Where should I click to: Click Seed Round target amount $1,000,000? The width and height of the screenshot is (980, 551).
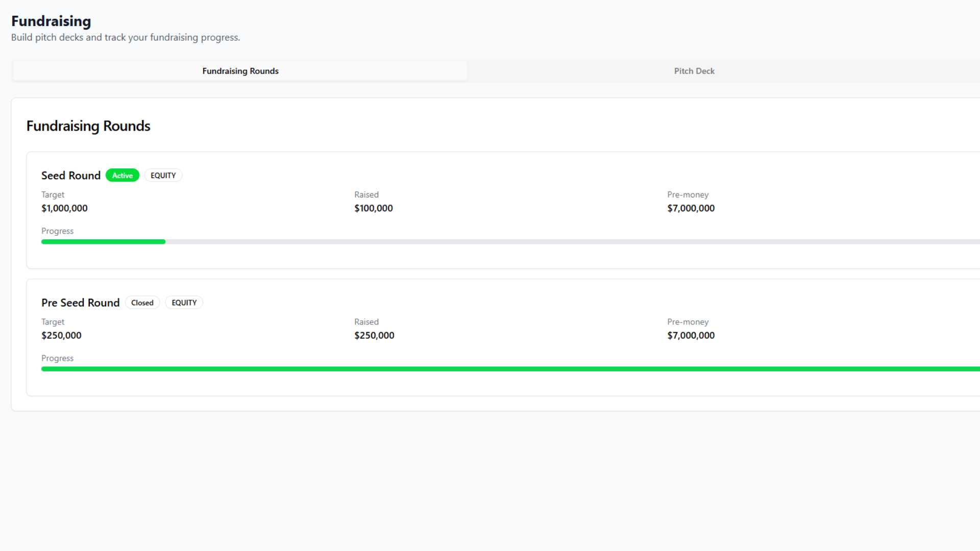64,208
